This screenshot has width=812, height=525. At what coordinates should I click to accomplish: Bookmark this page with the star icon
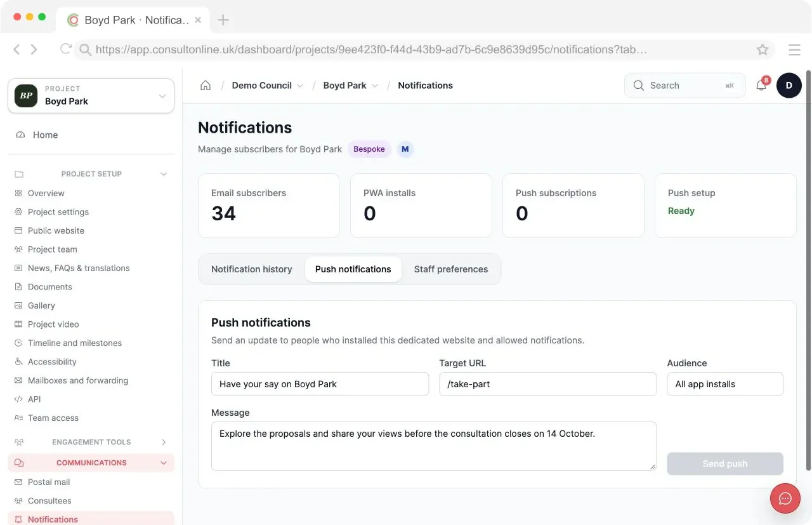point(763,50)
